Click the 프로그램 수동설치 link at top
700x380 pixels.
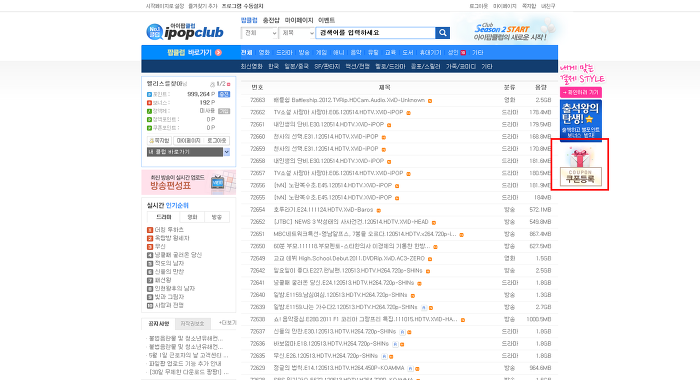242,6
